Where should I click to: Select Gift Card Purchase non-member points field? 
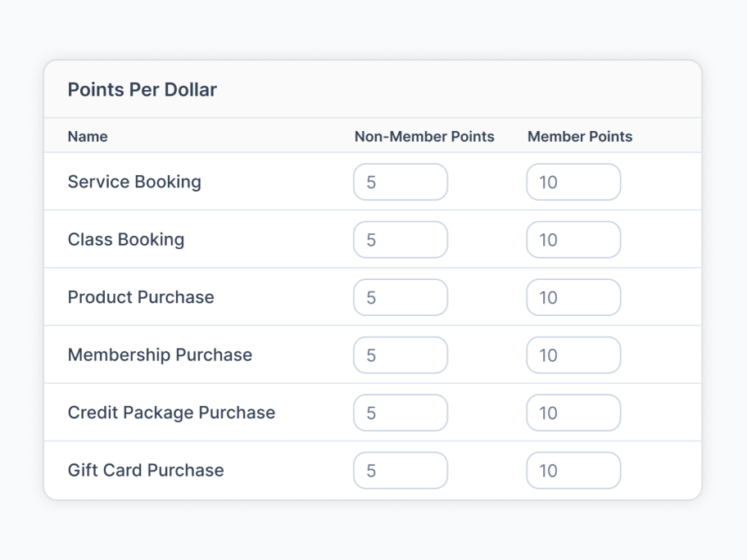(401, 471)
